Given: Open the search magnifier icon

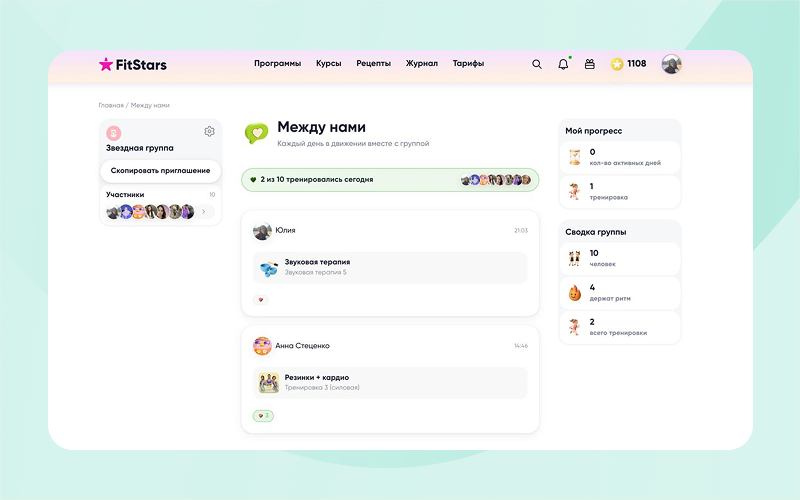Looking at the screenshot, I should tap(537, 64).
